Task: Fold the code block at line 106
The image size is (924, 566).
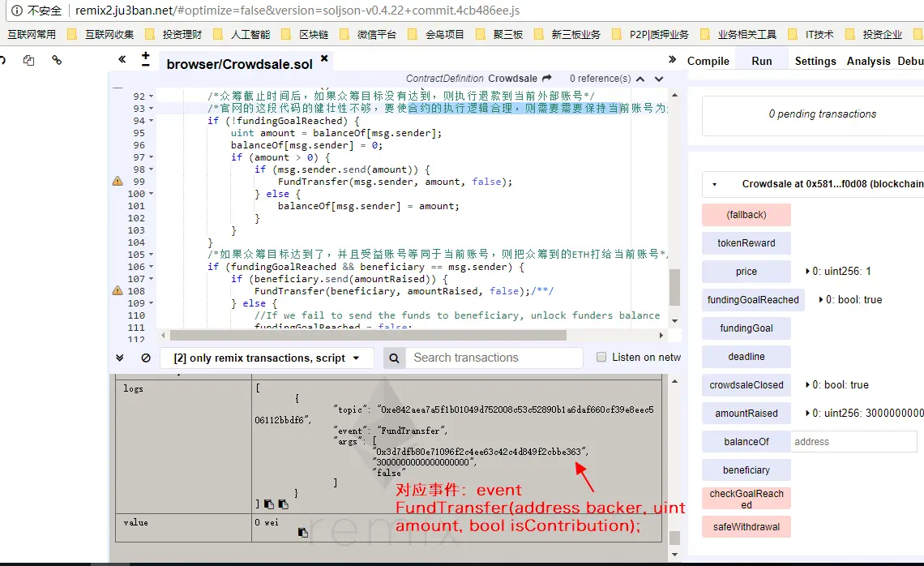Action: (152, 267)
